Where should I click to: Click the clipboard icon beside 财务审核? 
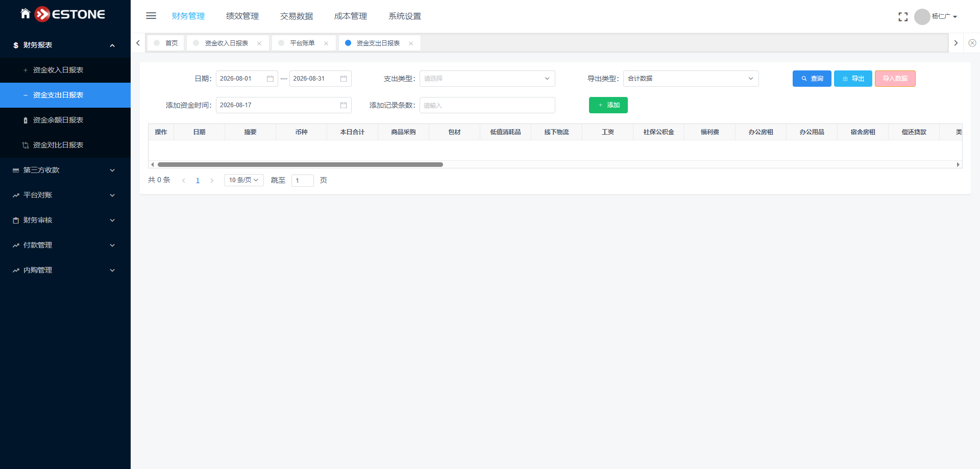[16, 220]
